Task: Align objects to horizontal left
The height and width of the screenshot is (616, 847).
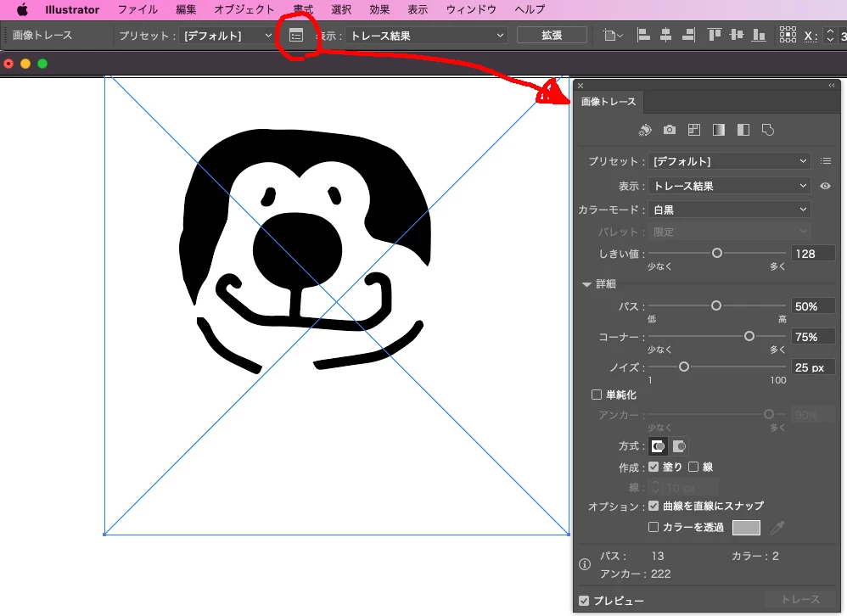Action: (x=643, y=35)
